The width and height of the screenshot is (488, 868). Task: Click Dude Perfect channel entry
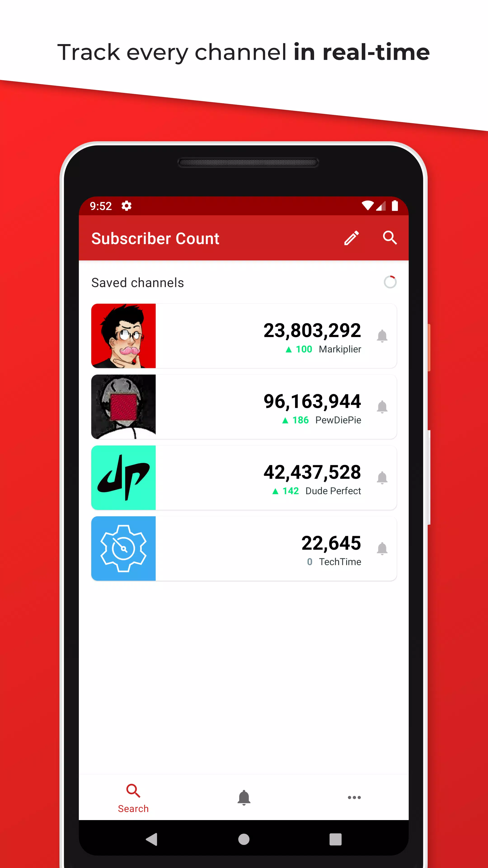(244, 477)
